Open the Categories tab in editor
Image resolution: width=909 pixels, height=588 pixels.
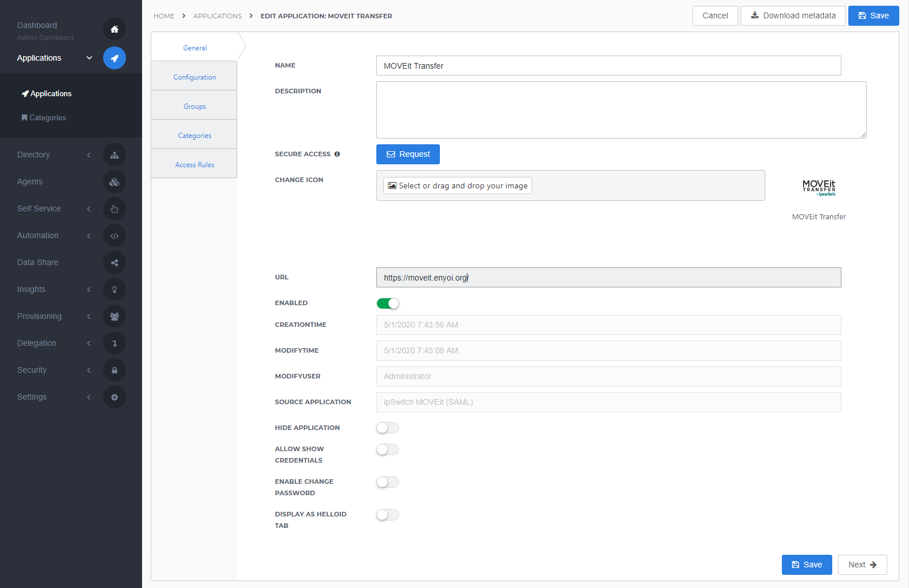[194, 135]
